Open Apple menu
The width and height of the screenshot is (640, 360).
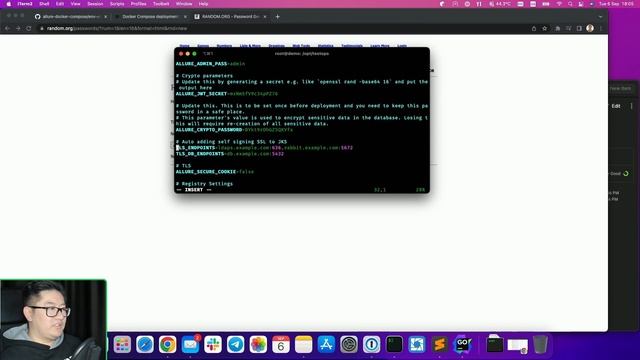coord(9,4)
